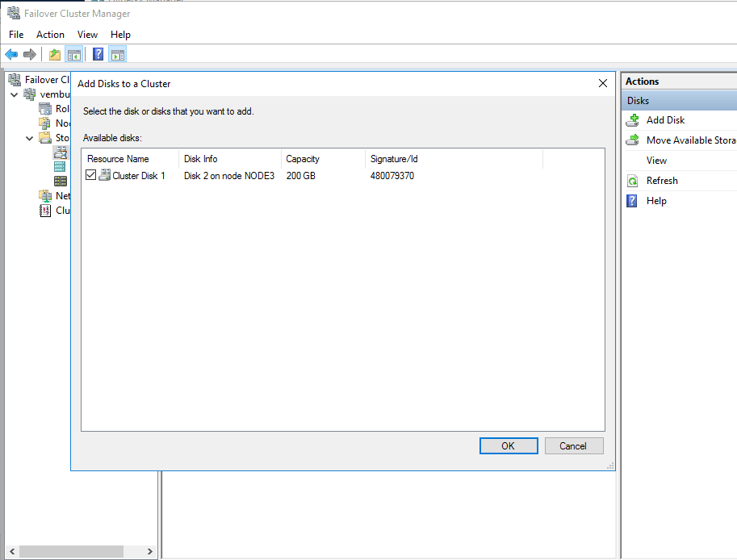Open the File menu
This screenshot has height=560, width=737.
[16, 35]
